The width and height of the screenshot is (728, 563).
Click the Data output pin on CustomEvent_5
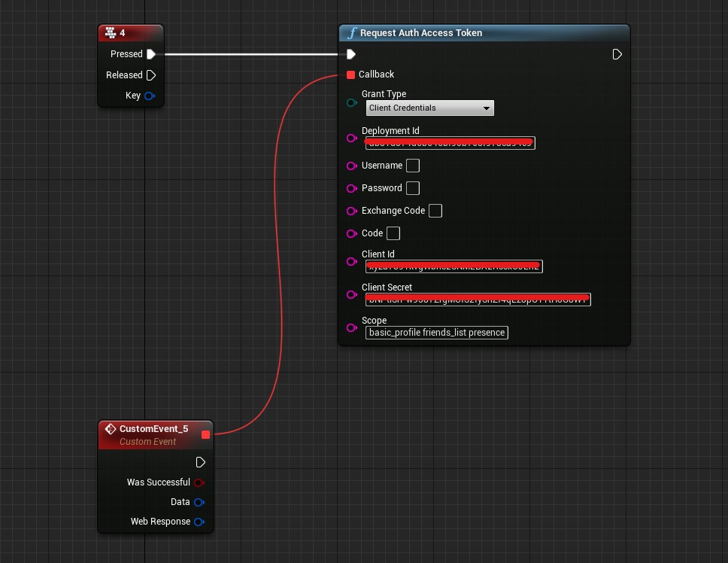pyautogui.click(x=199, y=502)
